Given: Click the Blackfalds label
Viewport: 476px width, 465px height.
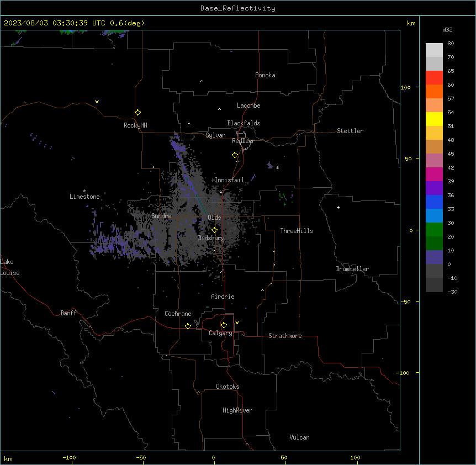Looking at the screenshot, I should (x=244, y=123).
